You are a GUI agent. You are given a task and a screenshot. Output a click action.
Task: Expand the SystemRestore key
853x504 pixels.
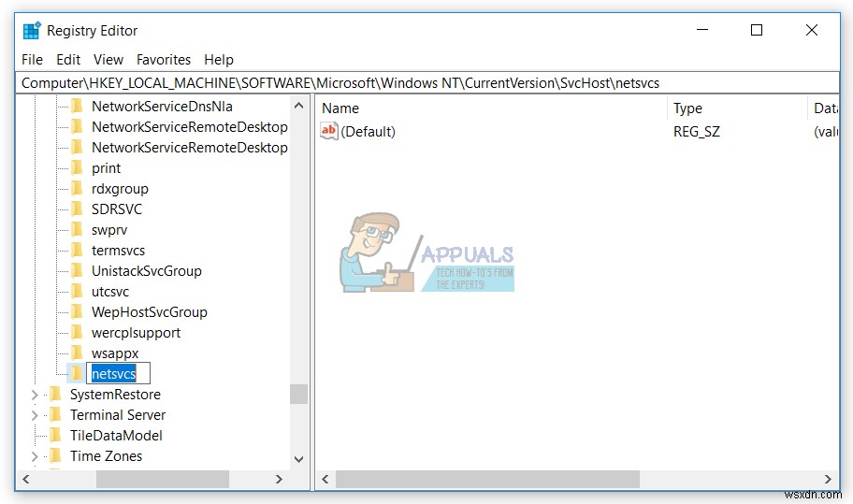pyautogui.click(x=35, y=395)
